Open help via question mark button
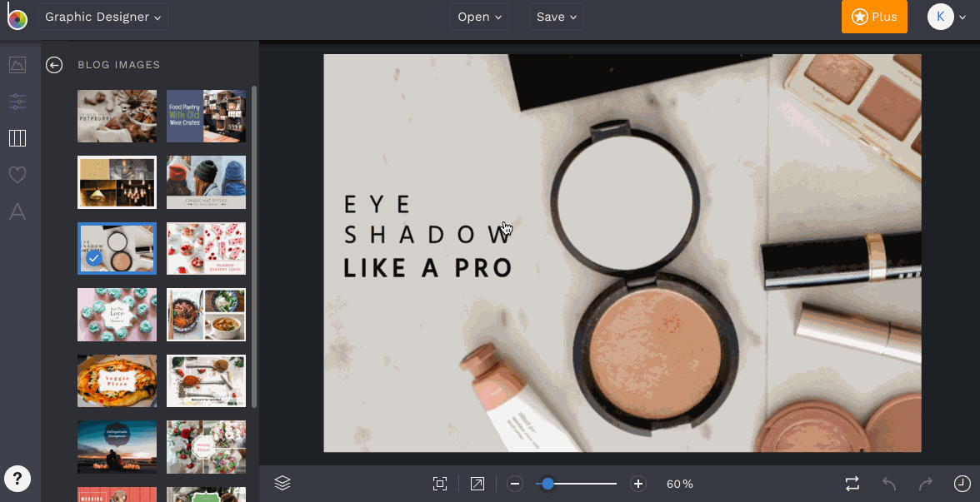This screenshot has width=980, height=502. (17, 479)
